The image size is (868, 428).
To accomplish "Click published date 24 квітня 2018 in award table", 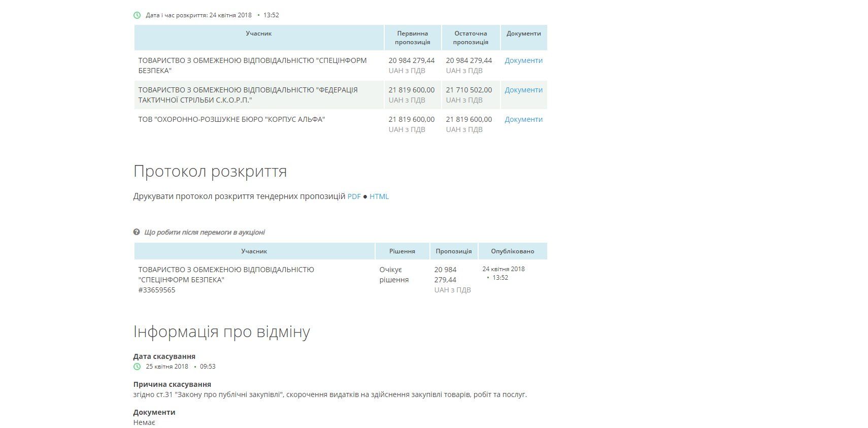I will (504, 269).
